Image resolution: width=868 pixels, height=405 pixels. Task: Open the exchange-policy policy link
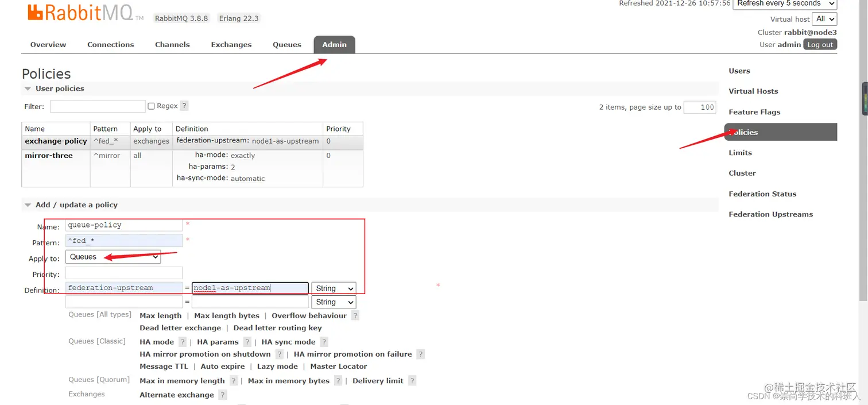click(x=56, y=141)
